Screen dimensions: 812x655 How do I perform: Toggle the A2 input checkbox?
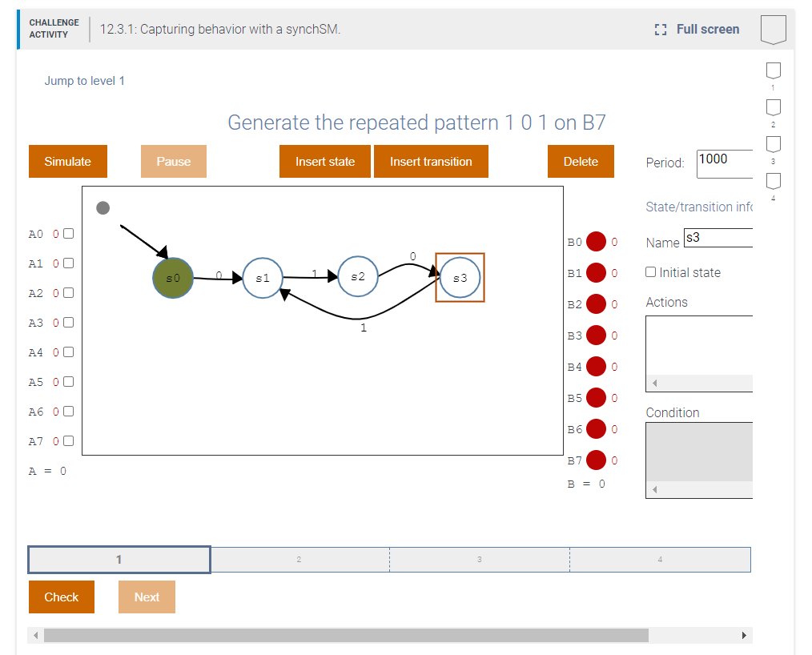(68, 292)
